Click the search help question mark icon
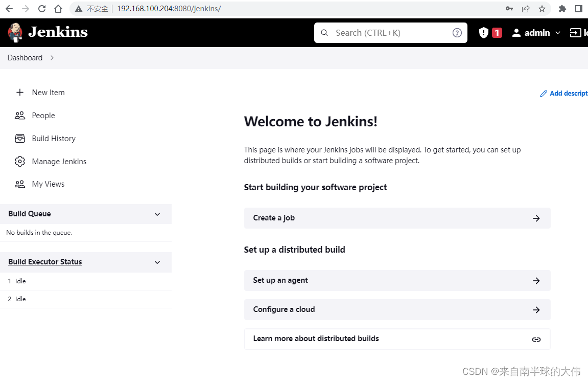588x381 pixels. 457,32
